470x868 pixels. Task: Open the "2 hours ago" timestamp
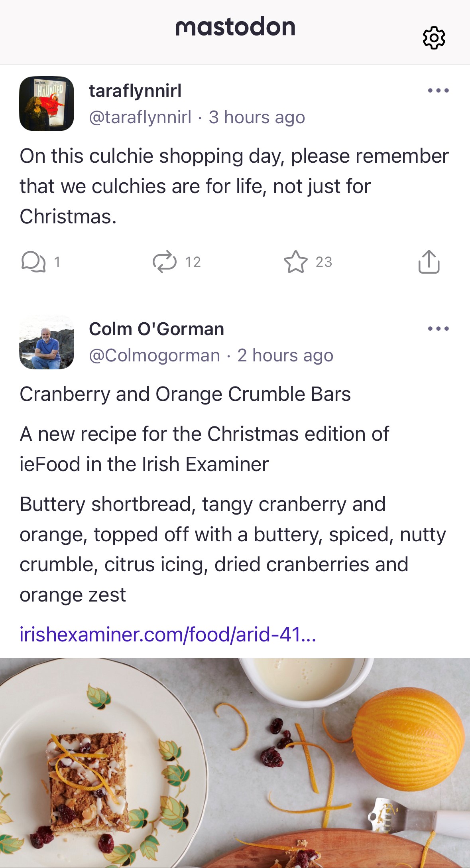click(x=285, y=355)
